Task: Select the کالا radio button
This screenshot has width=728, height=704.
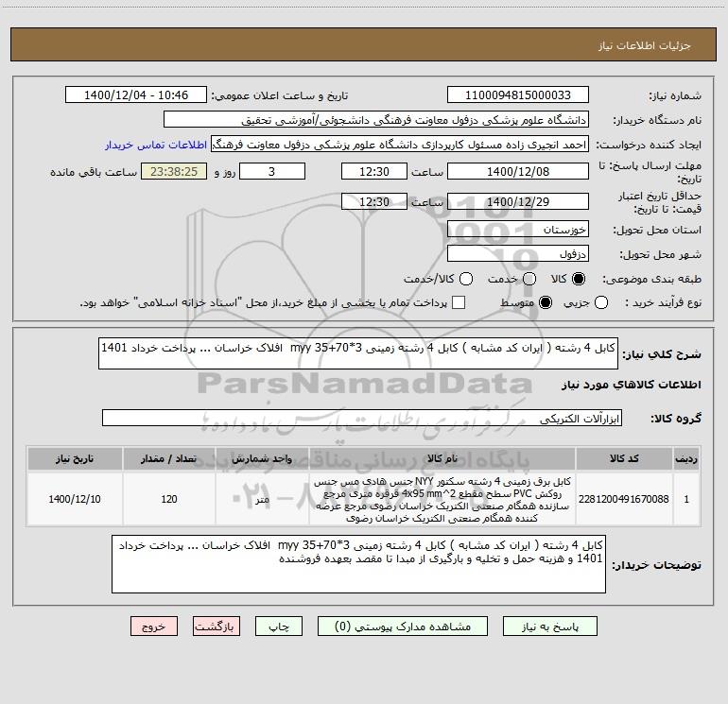Action: point(579,279)
